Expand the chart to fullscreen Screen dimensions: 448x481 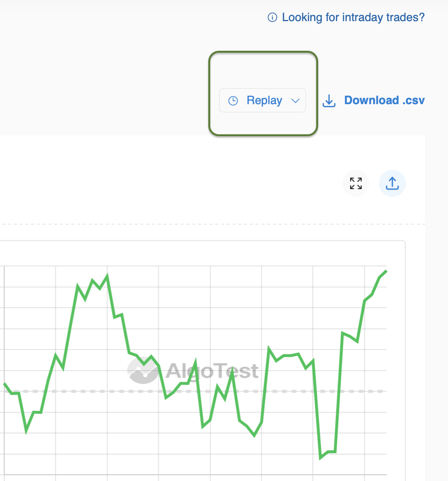[356, 183]
